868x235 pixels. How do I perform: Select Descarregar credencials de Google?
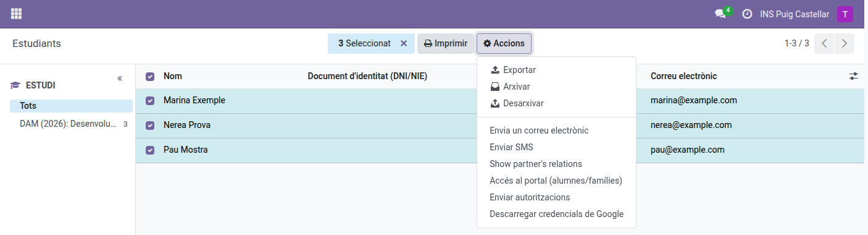[x=556, y=214]
